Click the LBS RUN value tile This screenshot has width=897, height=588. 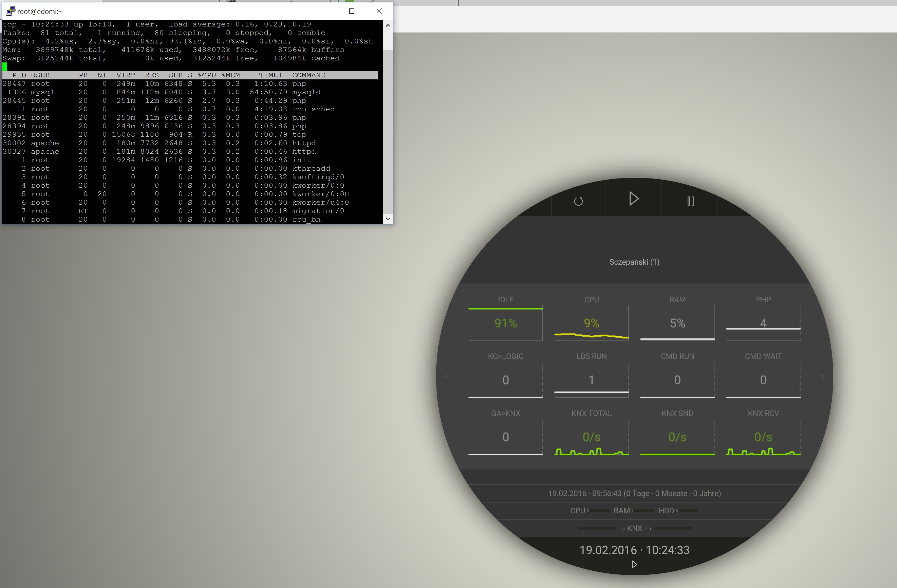click(591, 375)
